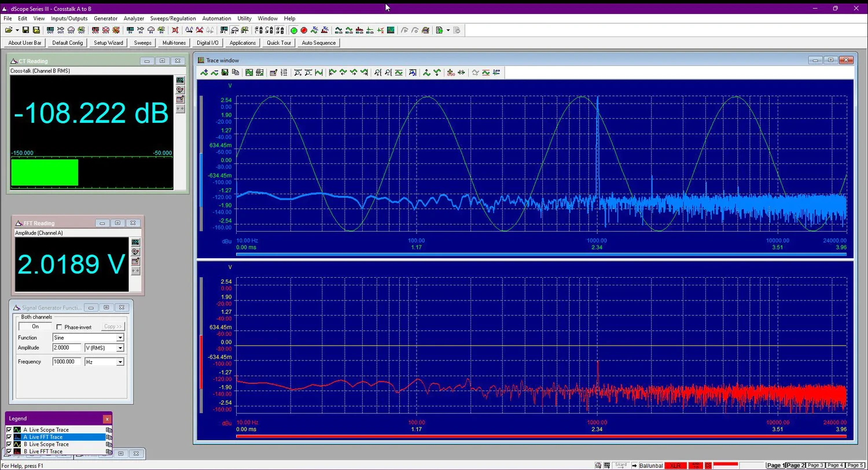The image size is (868, 470).
Task: Click the Frequency input field showing 1000.000
Action: 67,362
